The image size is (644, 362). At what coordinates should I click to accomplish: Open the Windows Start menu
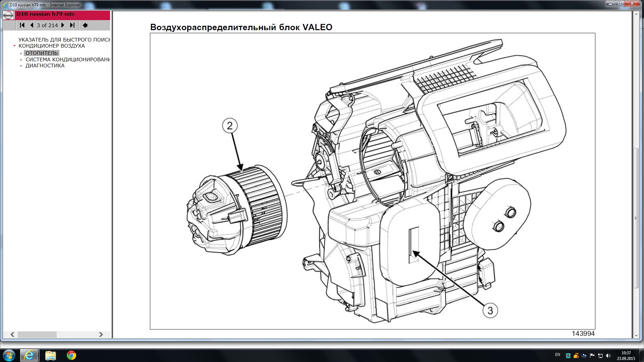click(x=9, y=355)
